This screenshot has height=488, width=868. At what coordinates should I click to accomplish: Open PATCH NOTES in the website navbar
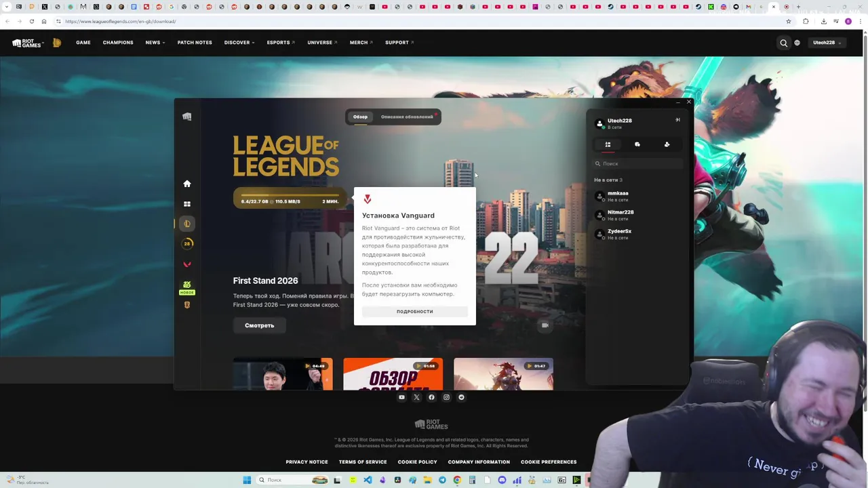tap(195, 43)
